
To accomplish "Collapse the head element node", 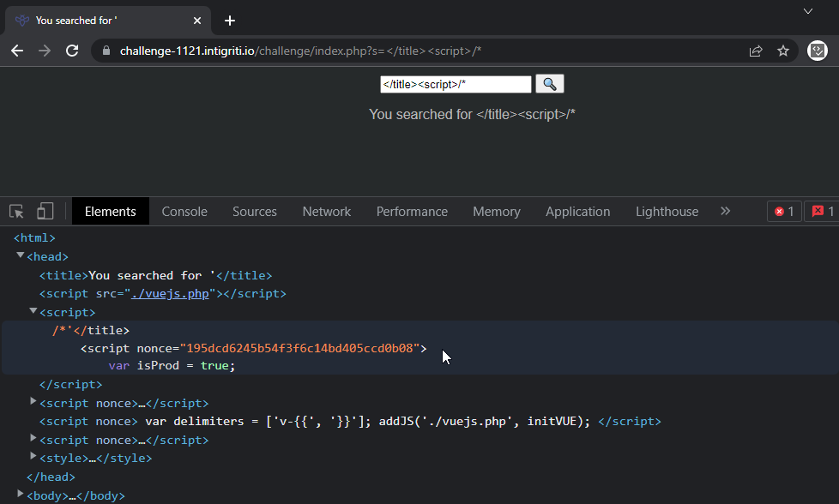I will pyautogui.click(x=21, y=255).
